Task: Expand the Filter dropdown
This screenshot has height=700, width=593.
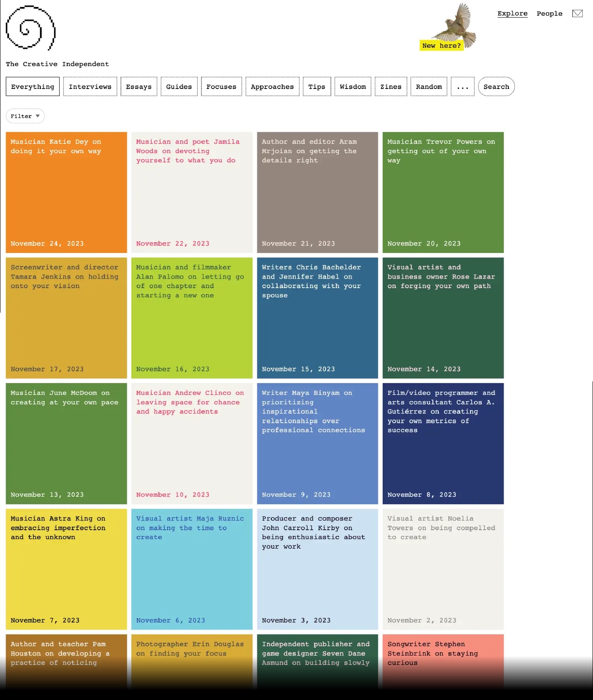Action: point(25,116)
